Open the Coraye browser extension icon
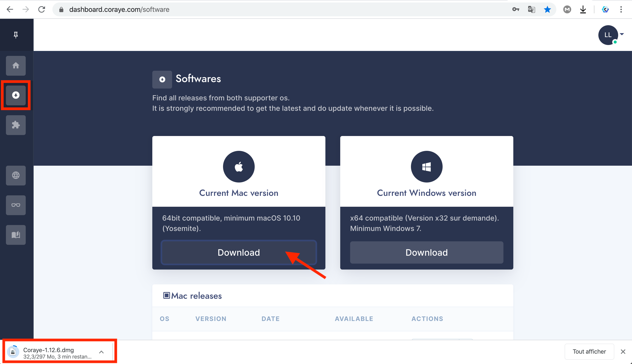Screen dimensions: 632x364 pos(605,9)
